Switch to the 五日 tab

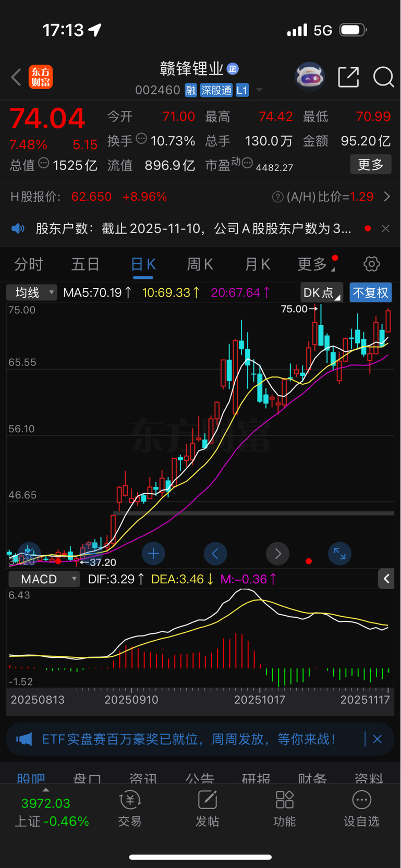[85, 264]
